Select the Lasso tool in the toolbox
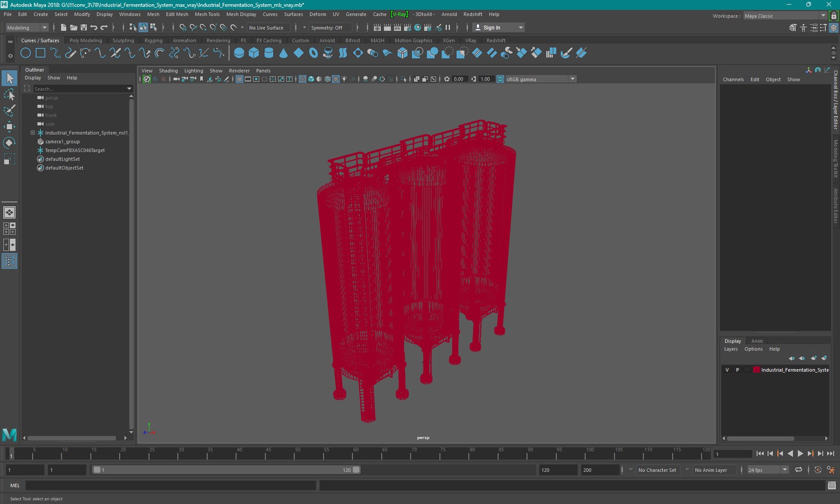The width and height of the screenshot is (840, 504). 9,95
